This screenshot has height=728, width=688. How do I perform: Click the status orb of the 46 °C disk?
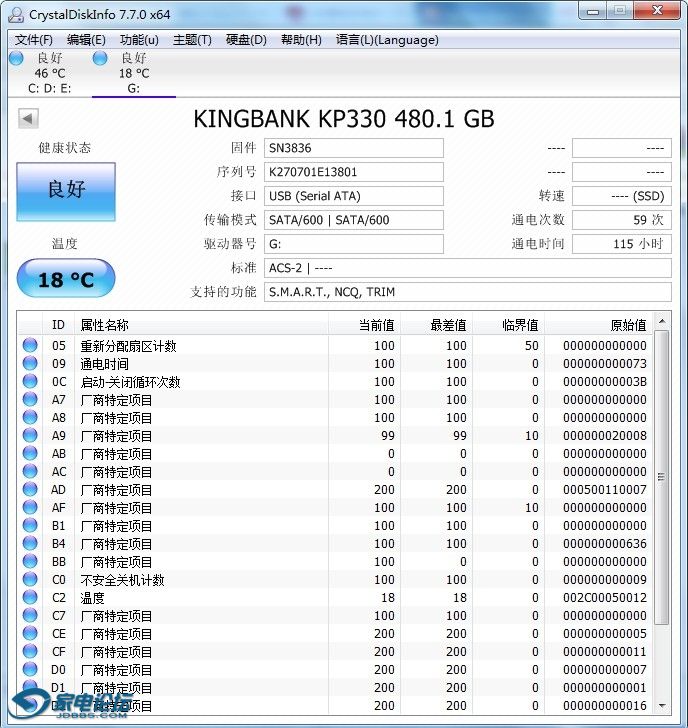coord(16,58)
